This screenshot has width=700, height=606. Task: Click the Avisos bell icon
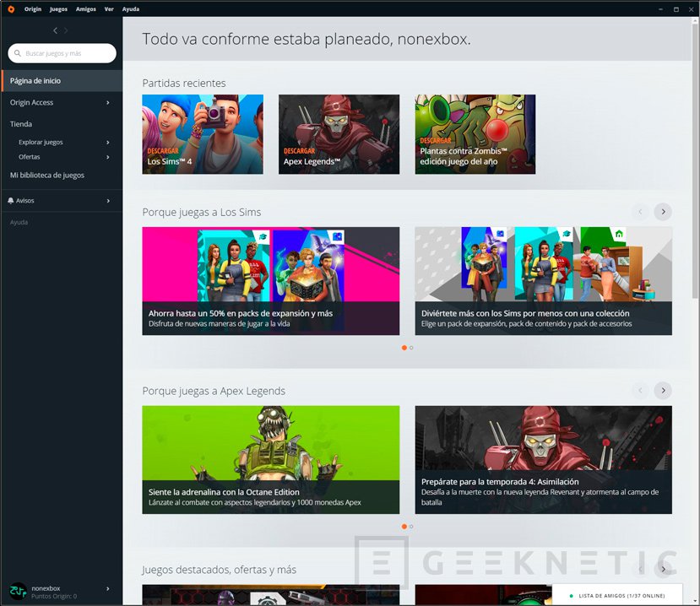click(11, 201)
